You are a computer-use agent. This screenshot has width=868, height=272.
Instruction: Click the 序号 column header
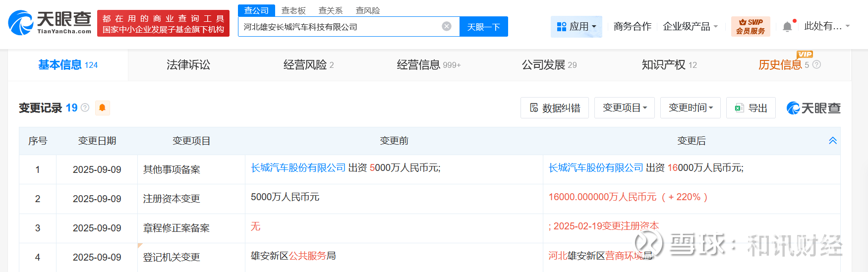click(x=38, y=141)
